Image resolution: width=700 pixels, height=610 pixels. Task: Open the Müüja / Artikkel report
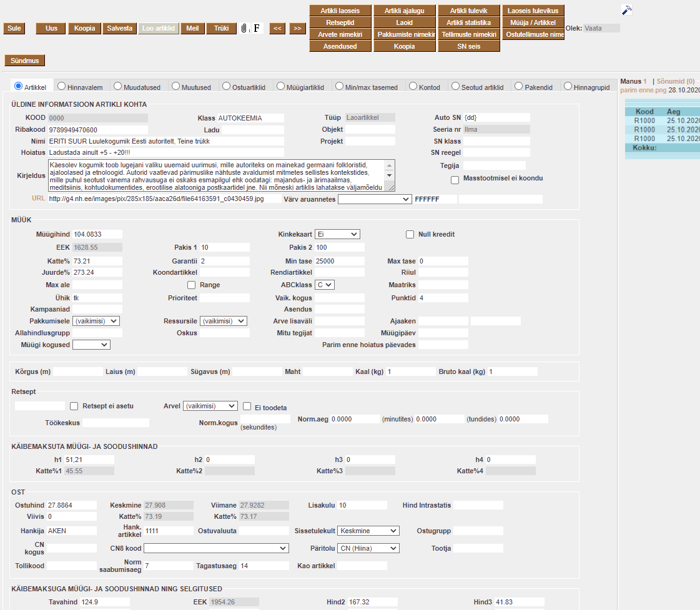click(533, 22)
